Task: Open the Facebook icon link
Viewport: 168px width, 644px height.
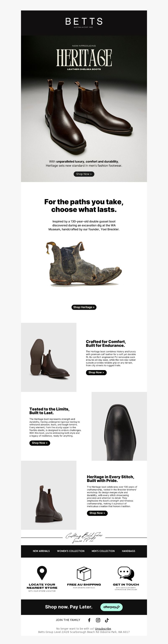Action: pyautogui.click(x=89, y=620)
